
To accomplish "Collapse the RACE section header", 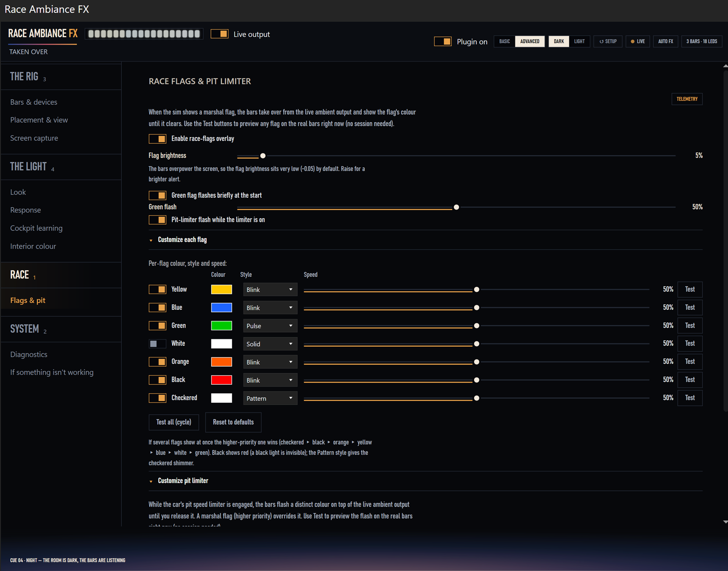I will (x=61, y=275).
